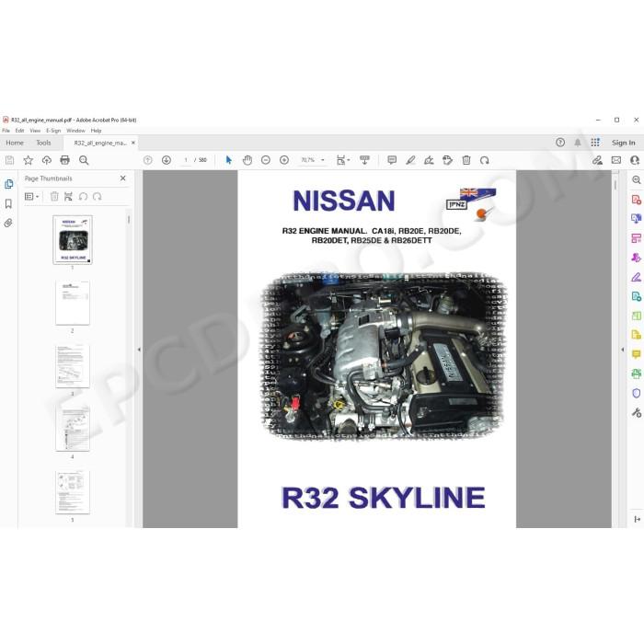Go to the next page with the down arrow

(167, 160)
